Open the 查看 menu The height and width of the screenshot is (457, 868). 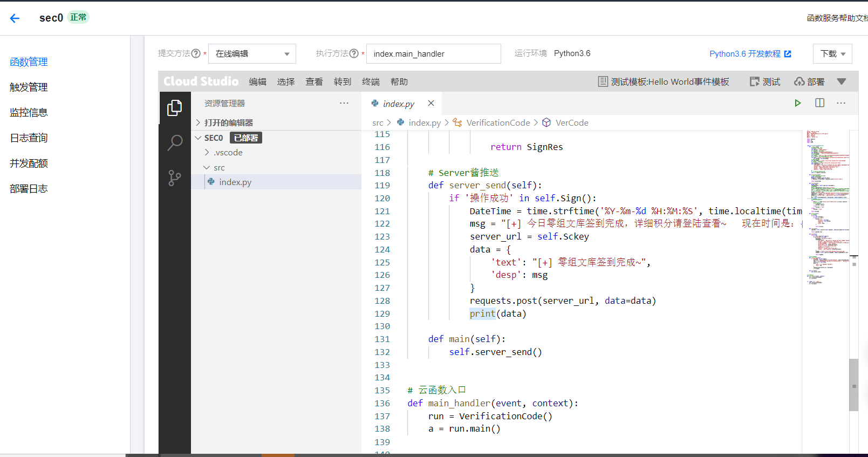coord(314,81)
